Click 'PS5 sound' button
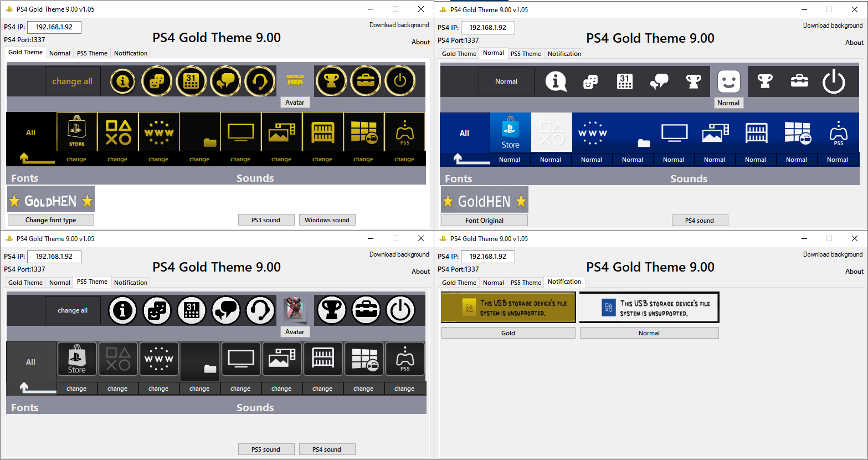Image resolution: width=868 pixels, height=460 pixels. click(x=266, y=449)
